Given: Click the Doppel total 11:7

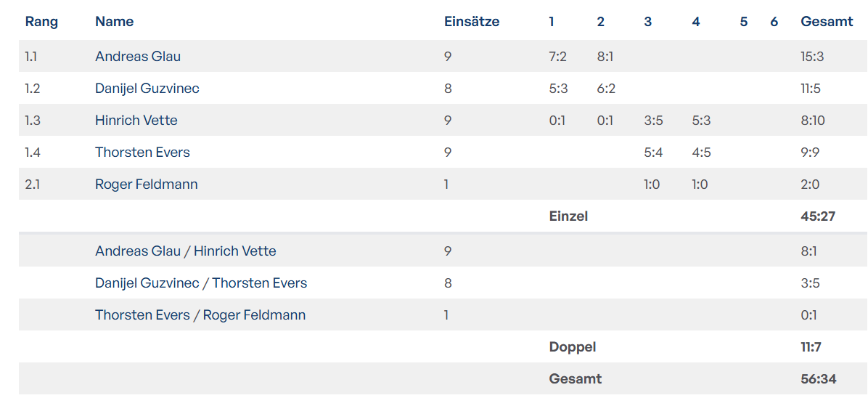Looking at the screenshot, I should pyautogui.click(x=811, y=347).
